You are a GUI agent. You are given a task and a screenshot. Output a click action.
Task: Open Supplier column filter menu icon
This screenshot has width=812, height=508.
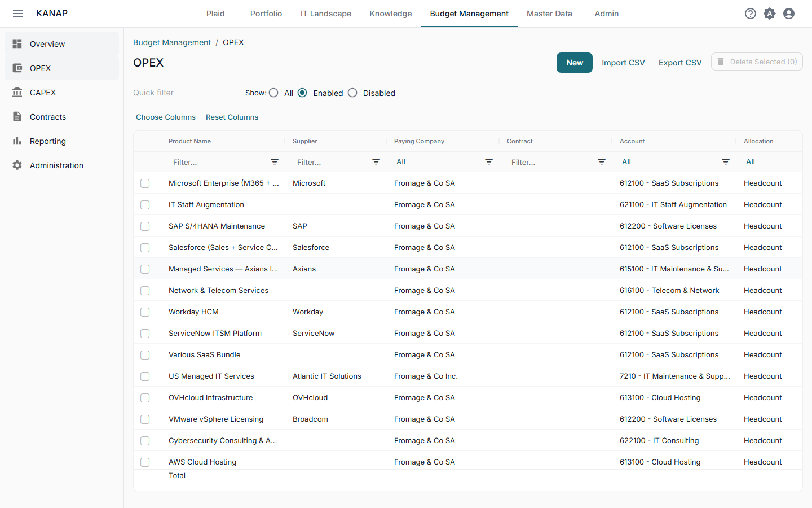coord(376,162)
